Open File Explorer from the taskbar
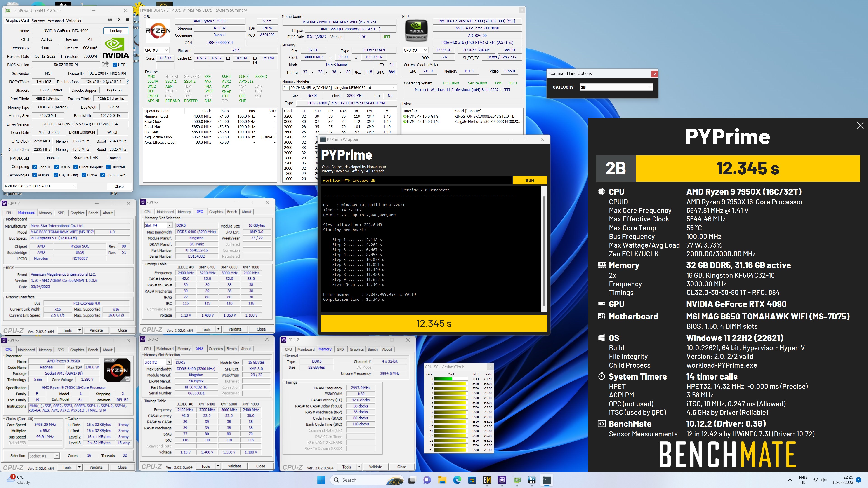This screenshot has width=868, height=488. tap(442, 480)
